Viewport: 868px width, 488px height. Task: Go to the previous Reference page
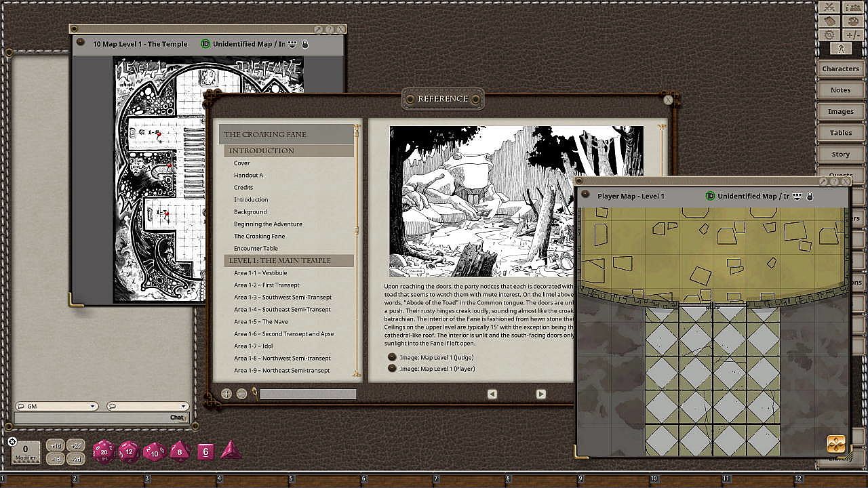[492, 394]
